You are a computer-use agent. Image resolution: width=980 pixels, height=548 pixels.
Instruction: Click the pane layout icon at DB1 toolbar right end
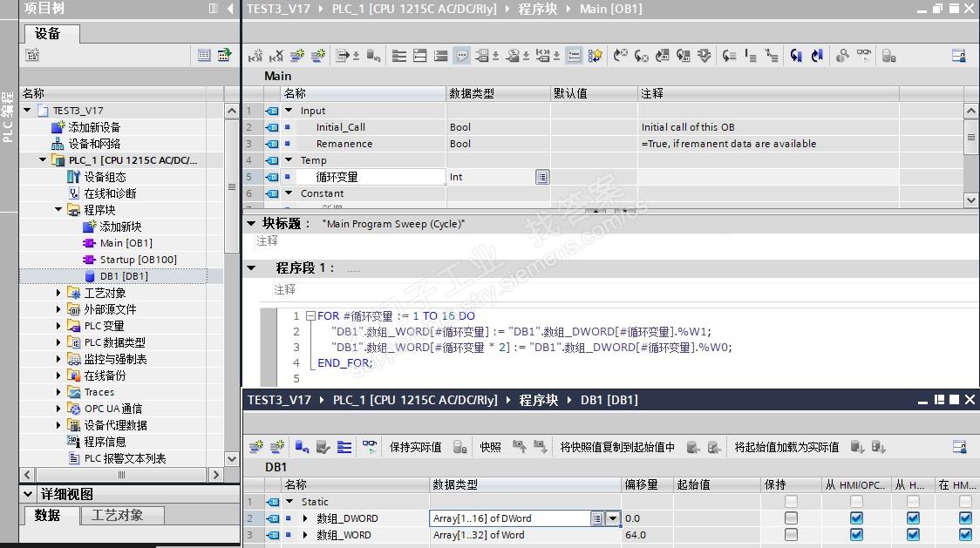coord(959,447)
